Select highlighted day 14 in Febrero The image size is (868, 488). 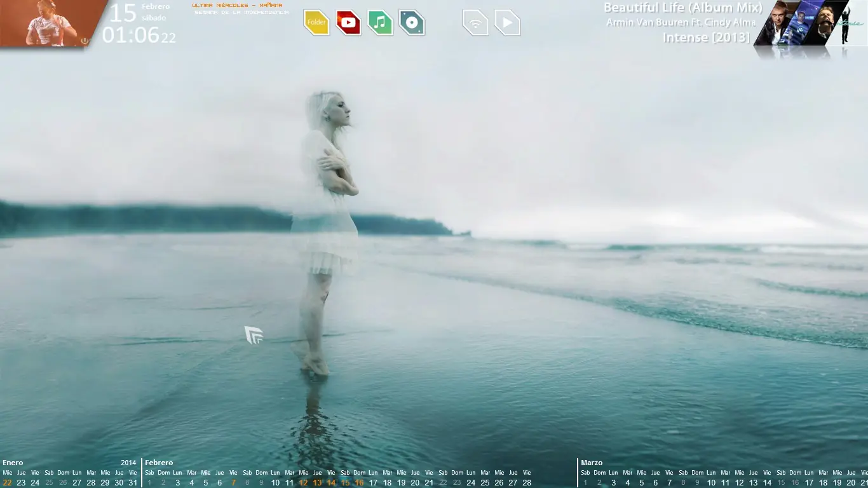331,483
